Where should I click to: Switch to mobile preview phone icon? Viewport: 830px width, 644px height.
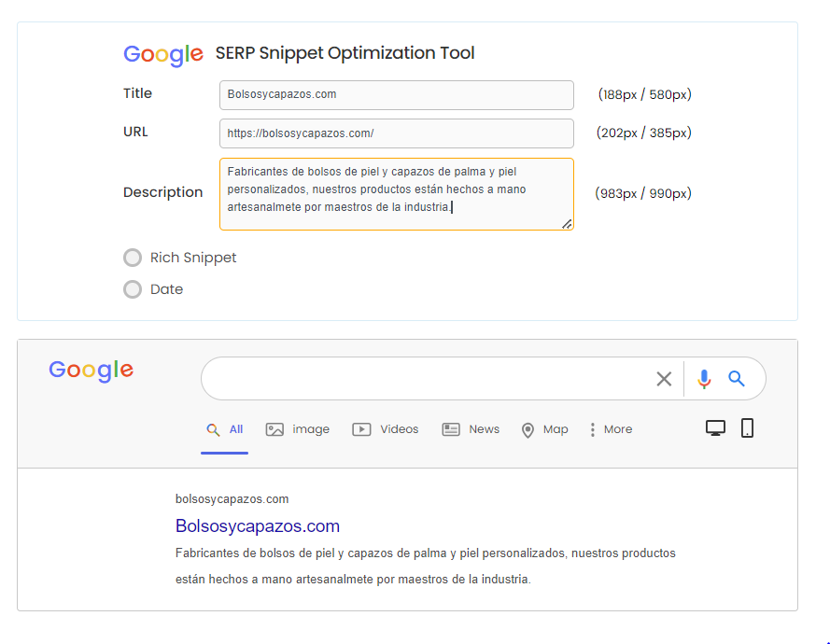[x=747, y=427]
